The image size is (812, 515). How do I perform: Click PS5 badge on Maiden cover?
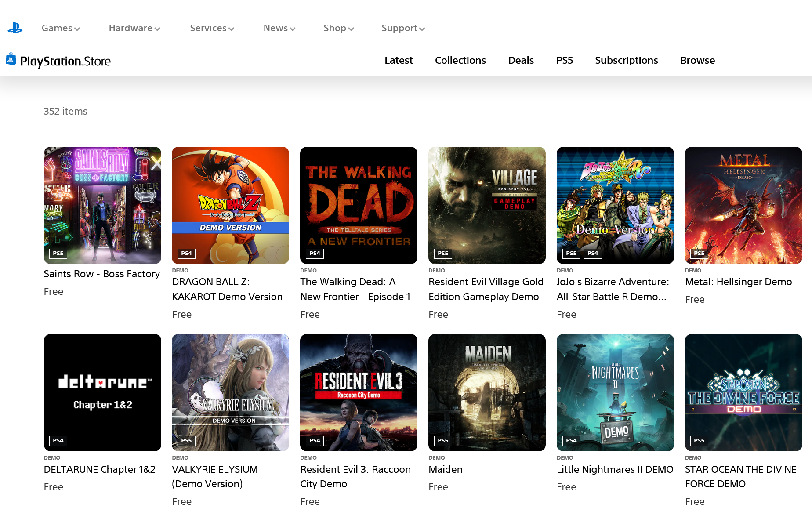[x=443, y=441]
